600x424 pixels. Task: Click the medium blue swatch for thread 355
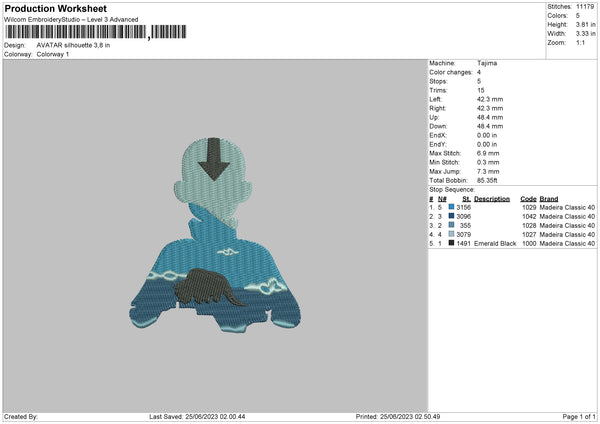452,225
